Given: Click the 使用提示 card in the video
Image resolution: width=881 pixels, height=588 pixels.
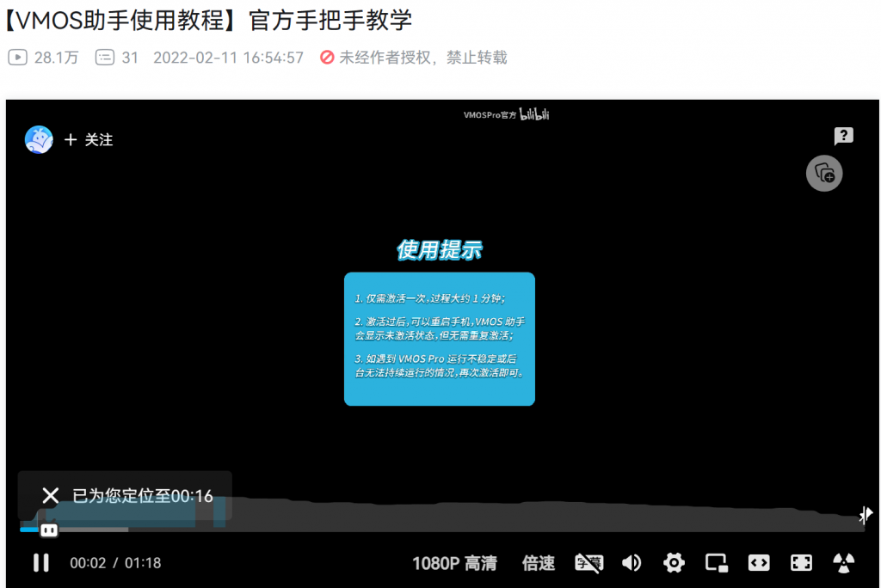Looking at the screenshot, I should [440, 338].
